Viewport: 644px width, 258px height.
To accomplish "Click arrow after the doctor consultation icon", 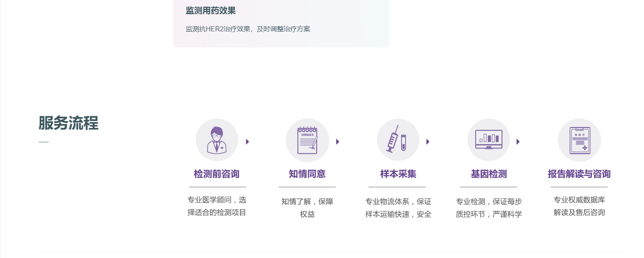I will [247, 142].
